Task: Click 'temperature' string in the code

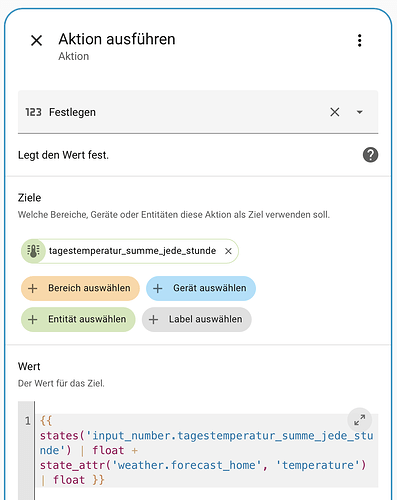Action: click(x=318, y=465)
